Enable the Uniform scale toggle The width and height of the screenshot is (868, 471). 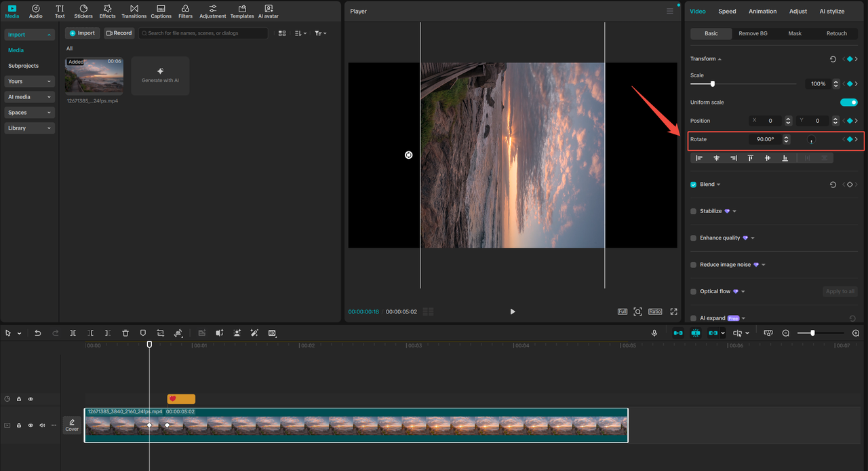pyautogui.click(x=848, y=102)
